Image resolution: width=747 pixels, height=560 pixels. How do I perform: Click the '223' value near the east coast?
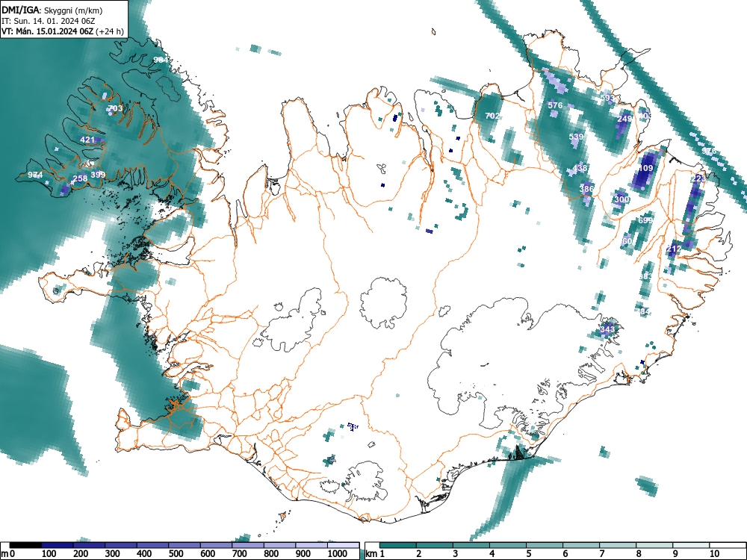tap(698, 178)
